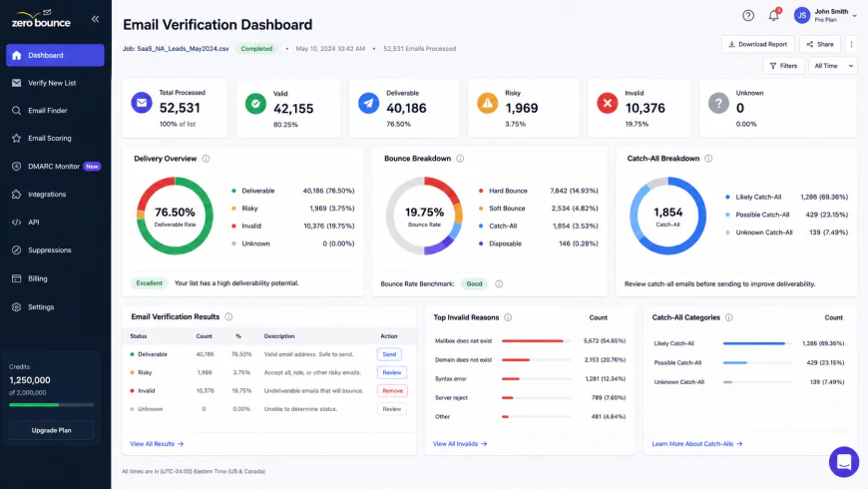Viewport: 868px width, 489px height.
Task: Click the Deliverable paper plane icon
Action: 369,103
